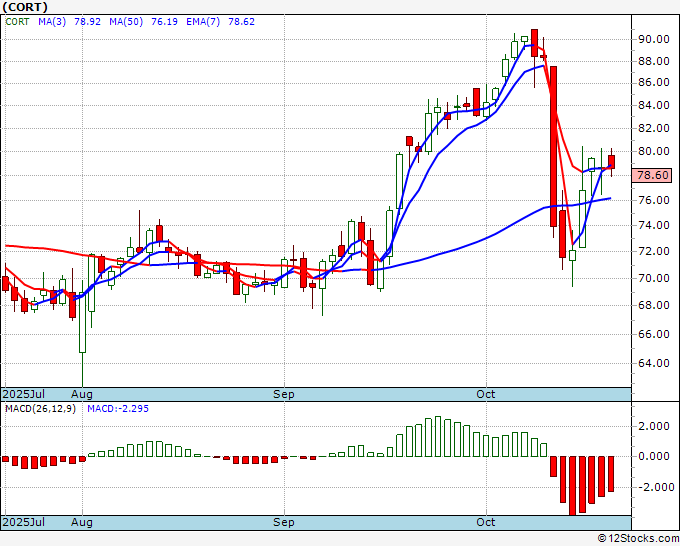The image size is (680, 546).
Task: Click the MACD(26,12,9) indicator label
Action: (40, 409)
